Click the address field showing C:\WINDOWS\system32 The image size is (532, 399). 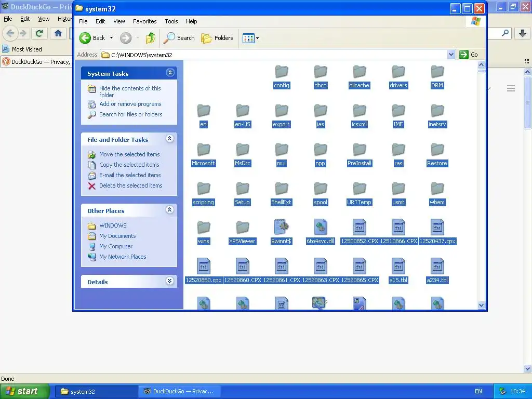point(274,55)
